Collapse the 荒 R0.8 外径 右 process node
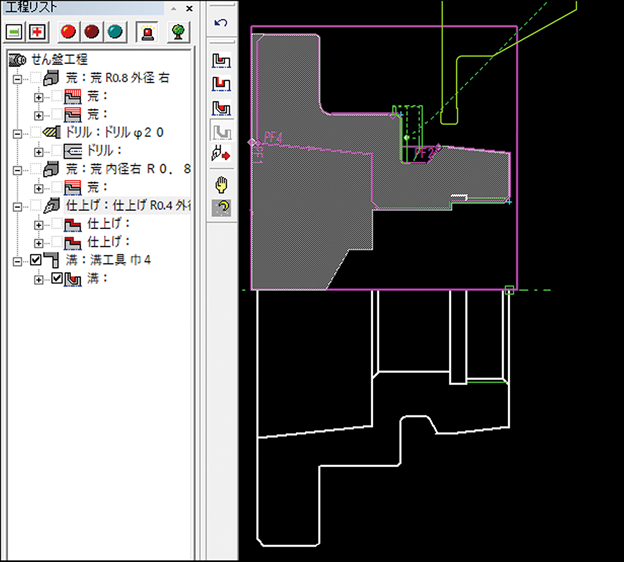The image size is (624, 562). click(x=17, y=79)
